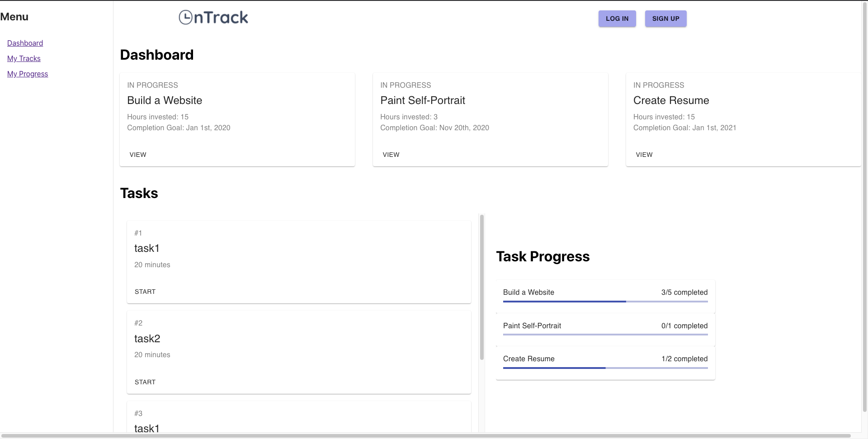This screenshot has width=868, height=439.
Task: Start task1 numbered #1
Action: click(145, 292)
